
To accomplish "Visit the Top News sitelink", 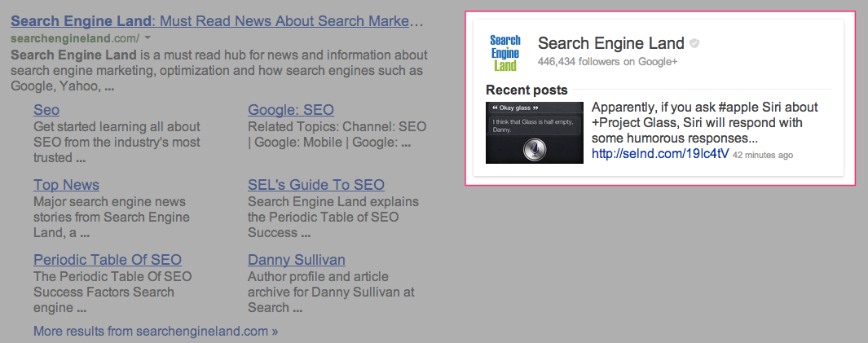I will [67, 185].
